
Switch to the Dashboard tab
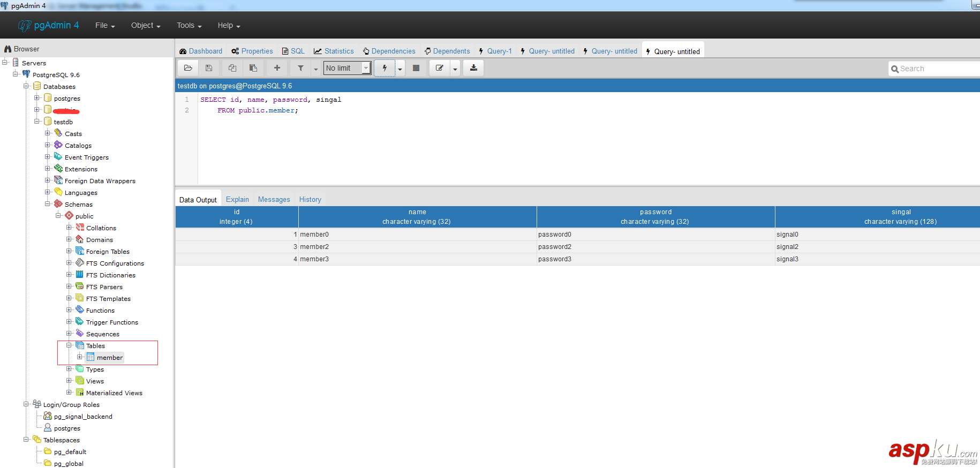[x=201, y=51]
